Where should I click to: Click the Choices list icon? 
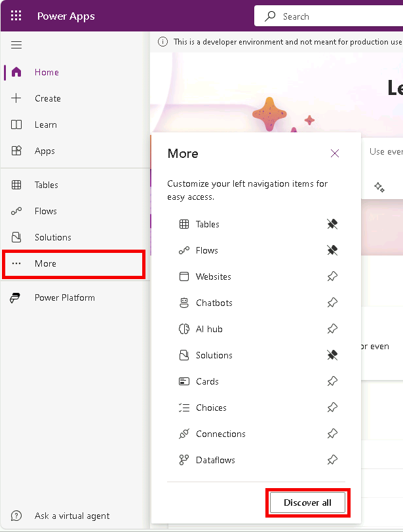(x=184, y=408)
